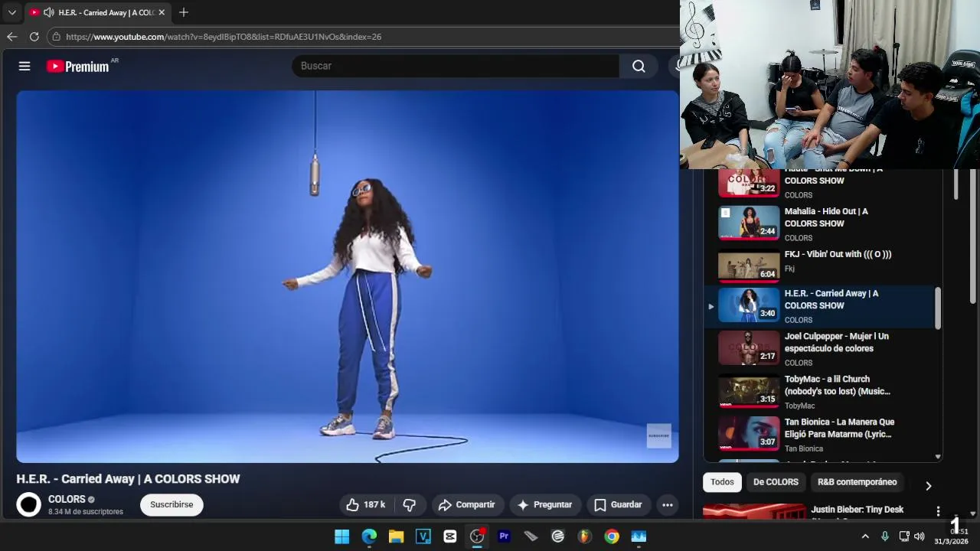
Task: Open FL Studio from taskbar
Action: [x=585, y=536]
